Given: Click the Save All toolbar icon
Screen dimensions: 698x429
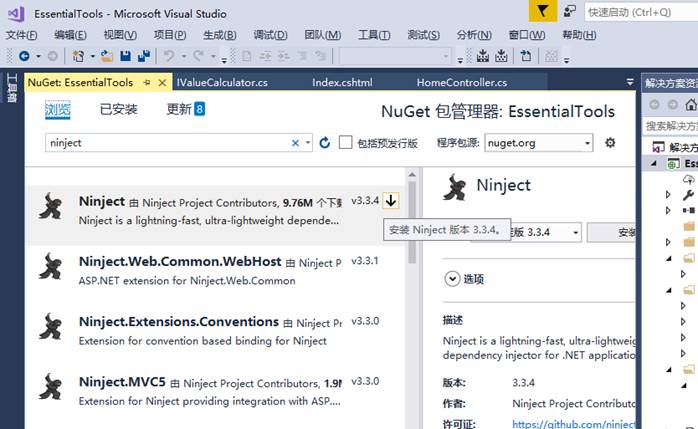Looking at the screenshot, I should click(x=144, y=56).
